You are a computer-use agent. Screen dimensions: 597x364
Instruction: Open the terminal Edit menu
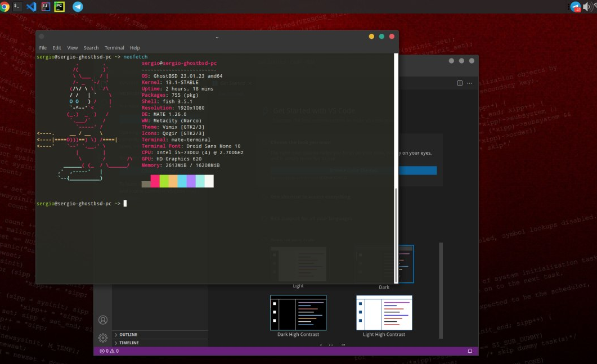pos(57,48)
